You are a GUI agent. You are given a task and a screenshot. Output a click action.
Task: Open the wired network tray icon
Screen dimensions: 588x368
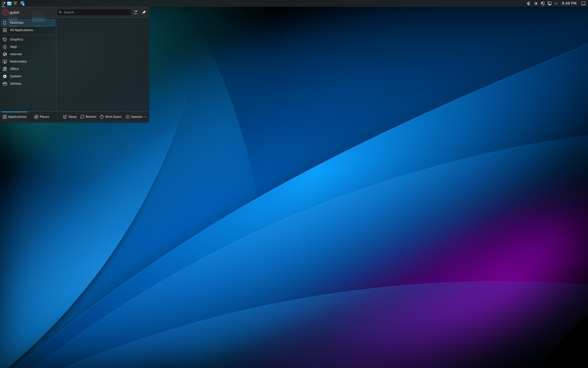pyautogui.click(x=549, y=3)
